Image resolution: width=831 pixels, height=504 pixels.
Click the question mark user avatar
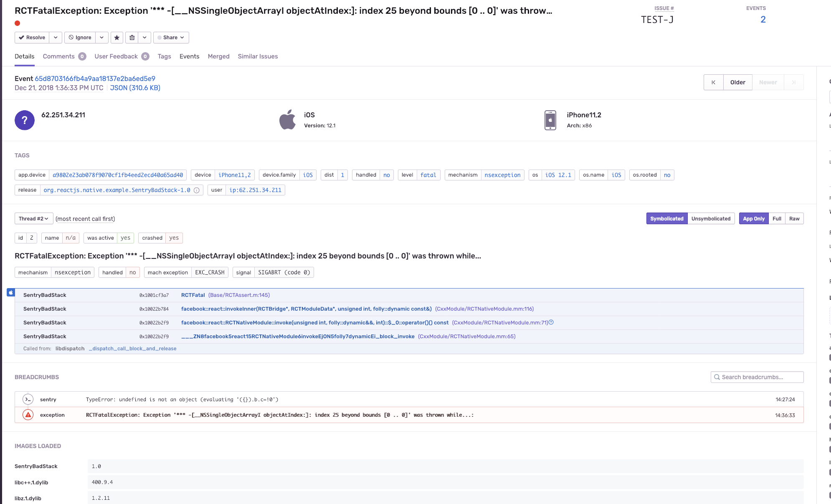click(x=25, y=120)
